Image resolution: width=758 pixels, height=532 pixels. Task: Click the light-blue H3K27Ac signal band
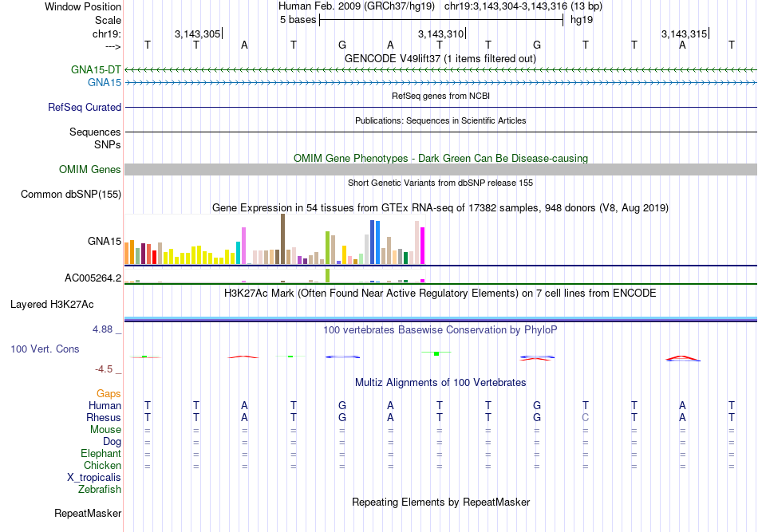[441, 318]
